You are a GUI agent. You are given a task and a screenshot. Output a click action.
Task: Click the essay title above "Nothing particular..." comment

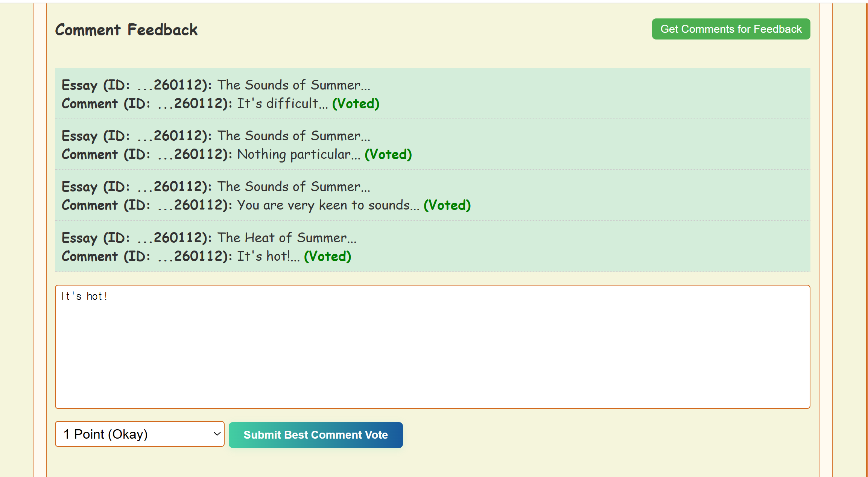(293, 136)
